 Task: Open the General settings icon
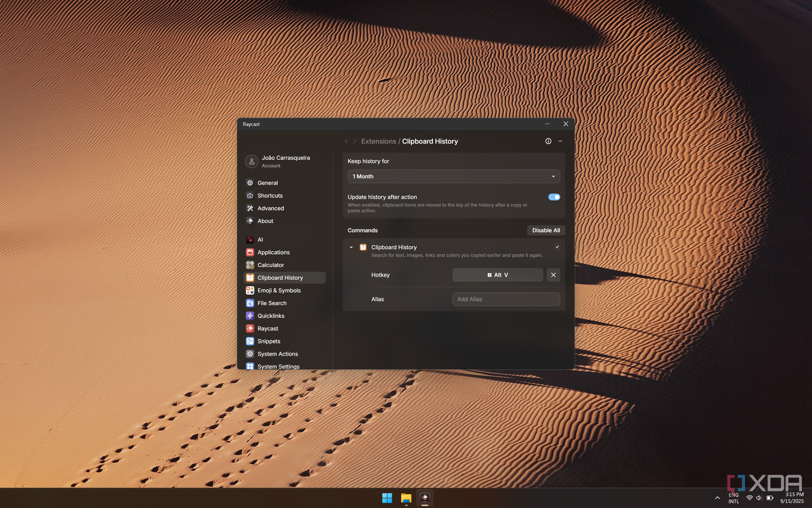[x=250, y=183]
